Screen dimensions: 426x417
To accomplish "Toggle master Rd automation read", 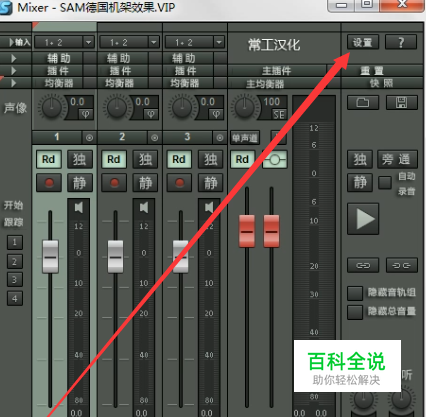I will click(243, 160).
